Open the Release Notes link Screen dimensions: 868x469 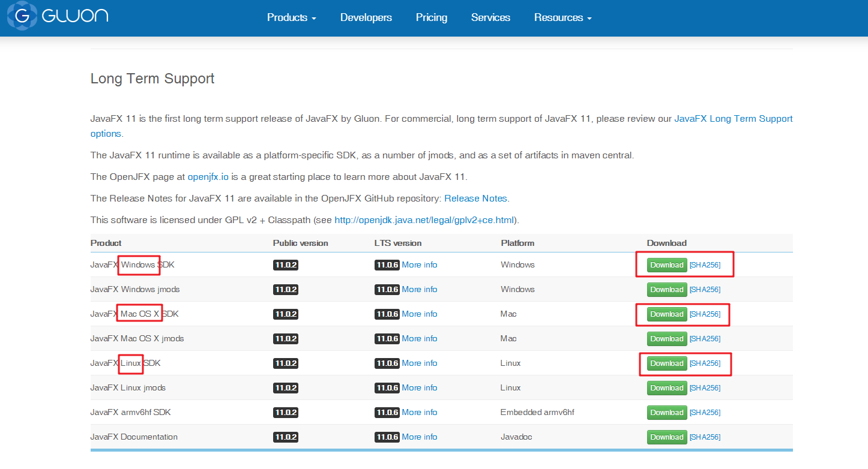click(475, 199)
